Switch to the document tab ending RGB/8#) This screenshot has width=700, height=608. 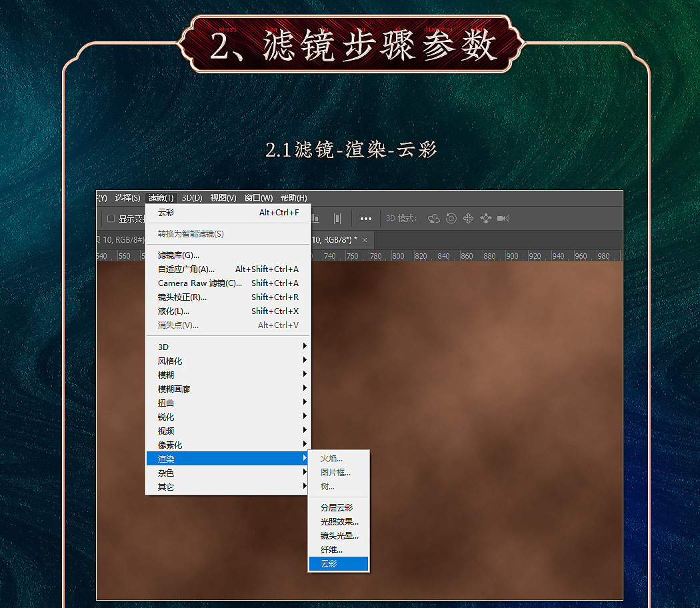[121, 240]
